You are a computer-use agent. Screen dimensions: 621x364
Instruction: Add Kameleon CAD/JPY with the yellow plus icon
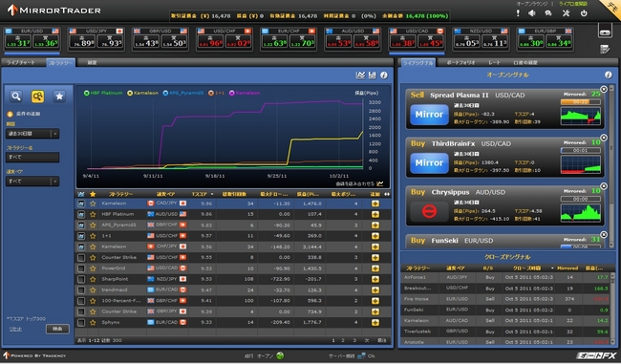point(375,203)
